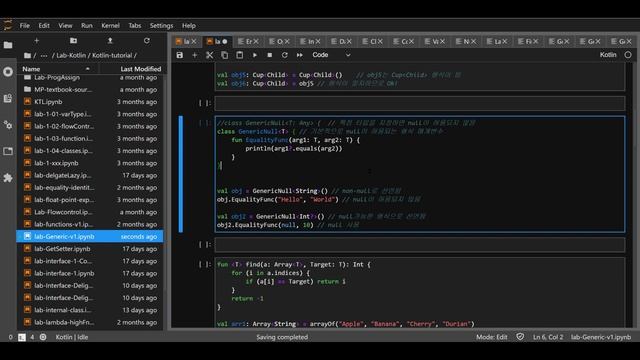The width and height of the screenshot is (640, 360).
Task: Click into the fun find code cell
Action: point(420,292)
